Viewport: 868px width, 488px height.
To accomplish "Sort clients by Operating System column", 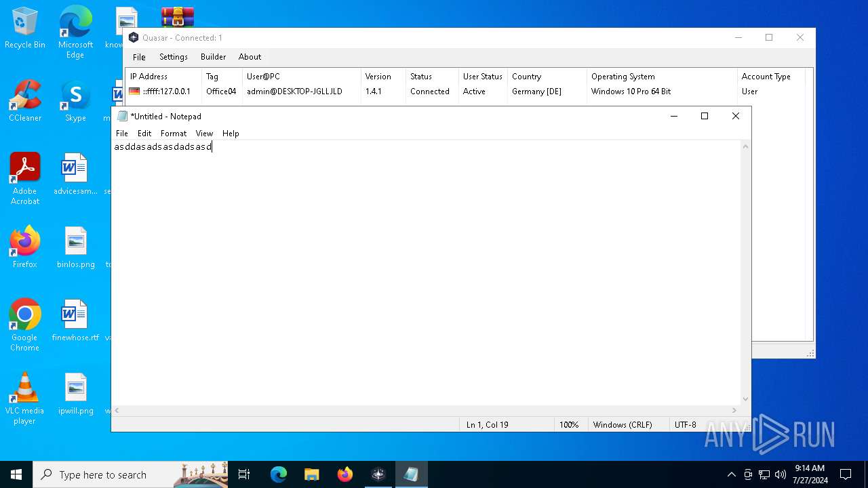I will click(x=662, y=77).
